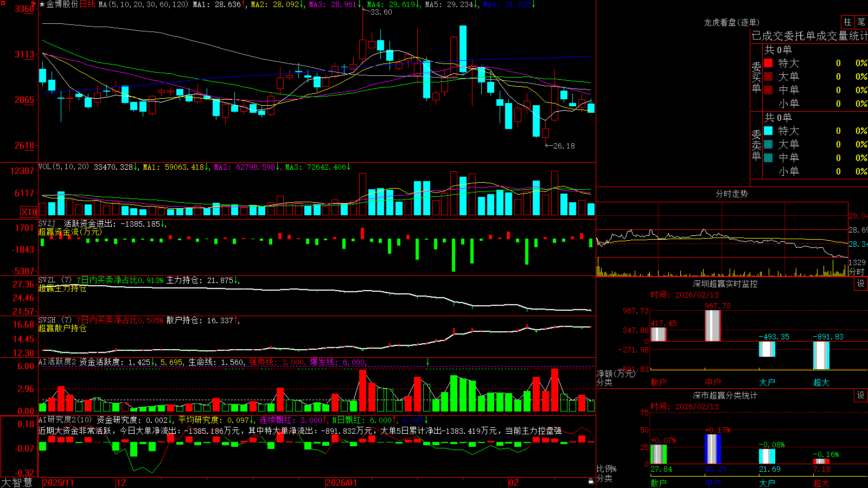Click the 已成交委托单成交量统计 header
This screenshot has height=488, width=868.
(809, 36)
